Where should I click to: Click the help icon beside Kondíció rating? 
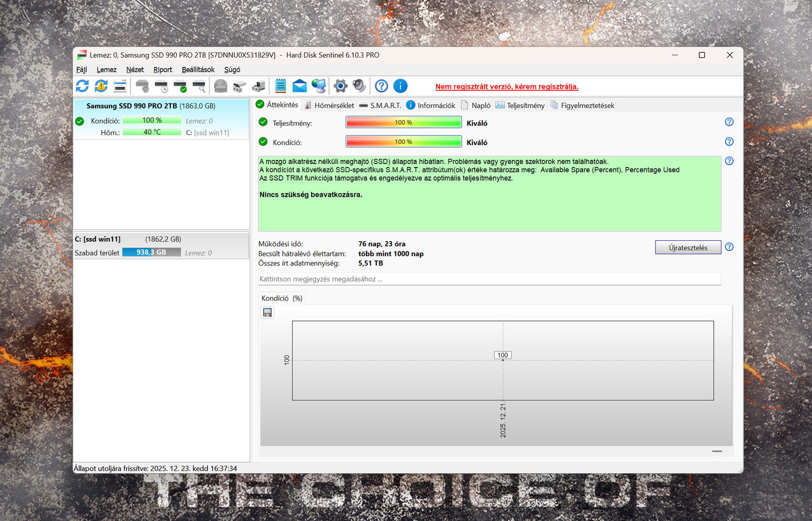click(729, 141)
